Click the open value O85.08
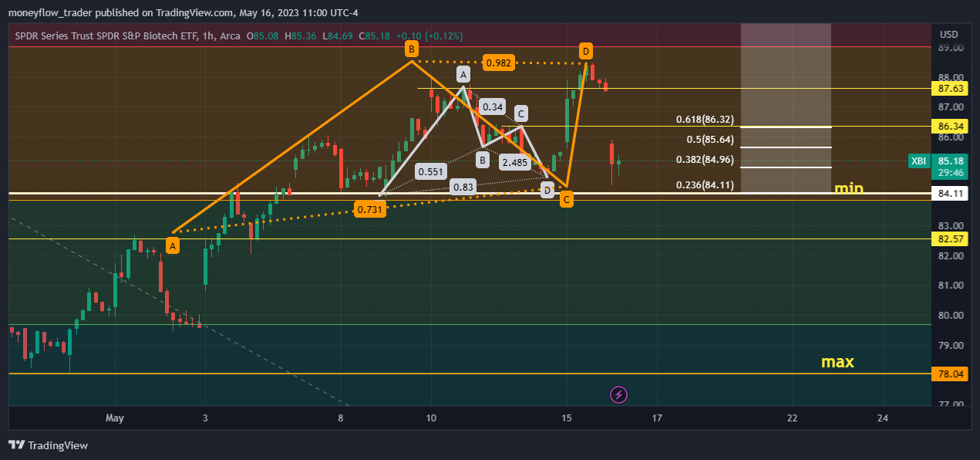Image resolution: width=980 pixels, height=460 pixels. (263, 36)
